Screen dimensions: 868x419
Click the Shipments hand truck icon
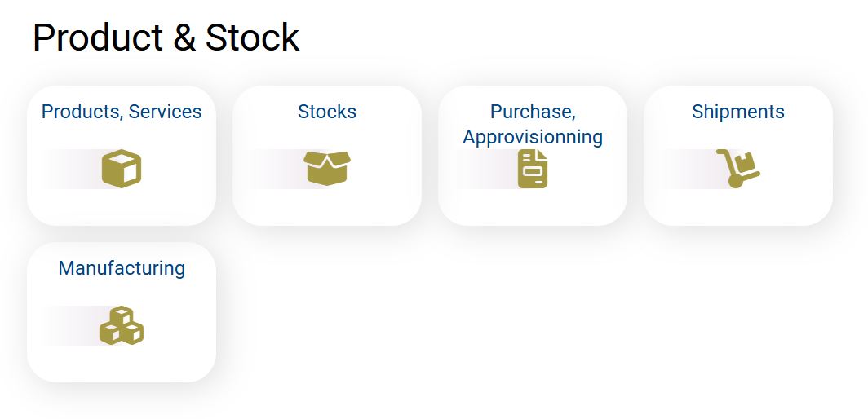737,169
